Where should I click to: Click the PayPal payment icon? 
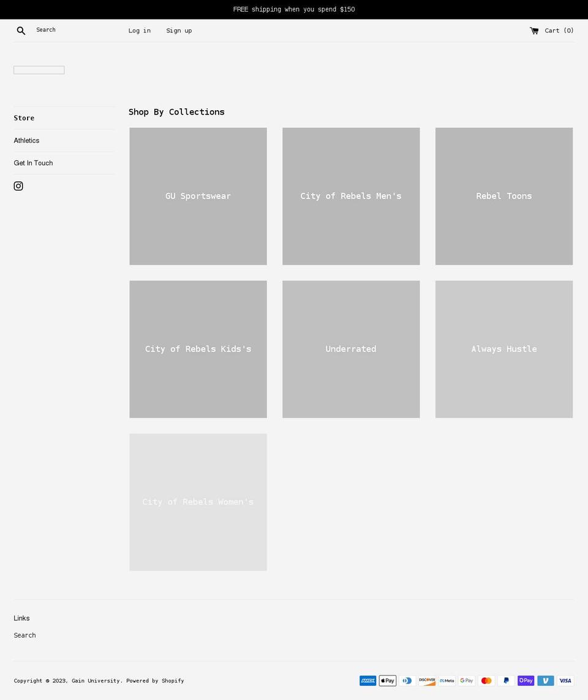[506, 680]
